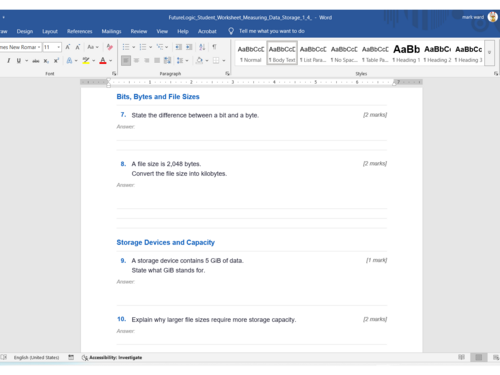Click the Shrink Font icon

[78, 47]
